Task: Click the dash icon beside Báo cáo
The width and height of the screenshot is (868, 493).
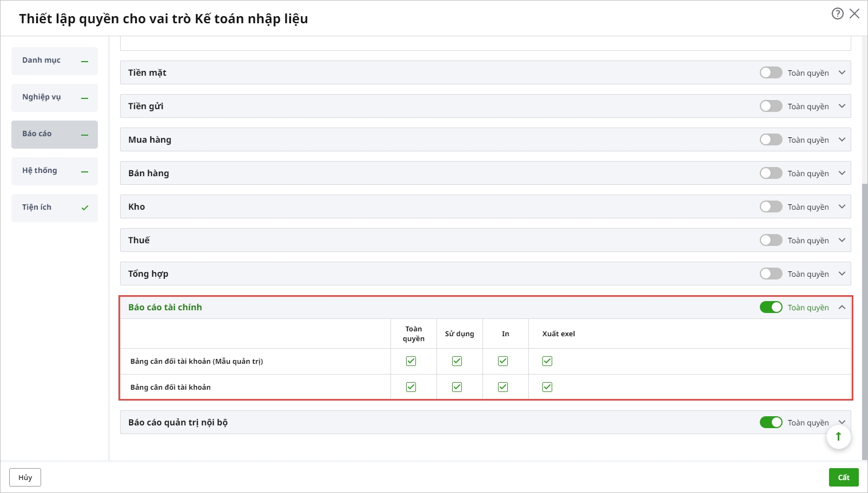Action: coord(85,135)
